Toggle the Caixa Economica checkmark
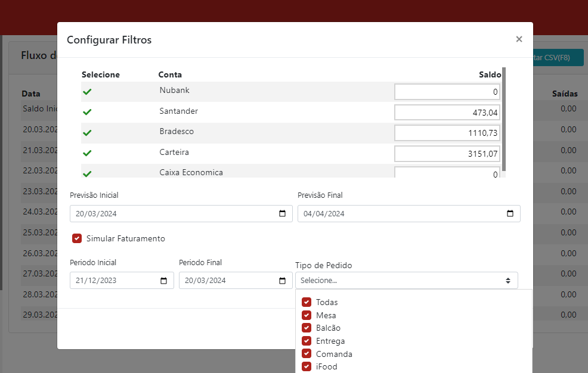This screenshot has height=373, width=588. tap(87, 173)
